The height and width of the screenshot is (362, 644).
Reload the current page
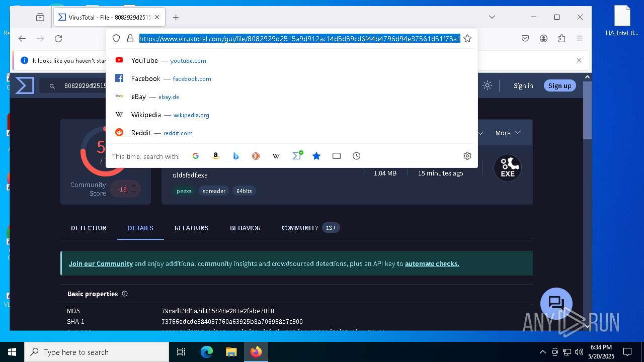tap(58, 39)
